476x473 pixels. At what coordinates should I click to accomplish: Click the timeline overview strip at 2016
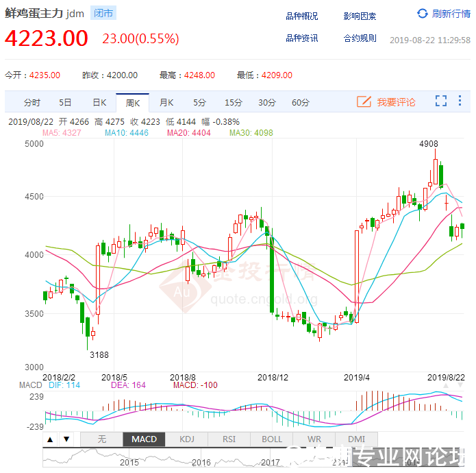(x=201, y=459)
